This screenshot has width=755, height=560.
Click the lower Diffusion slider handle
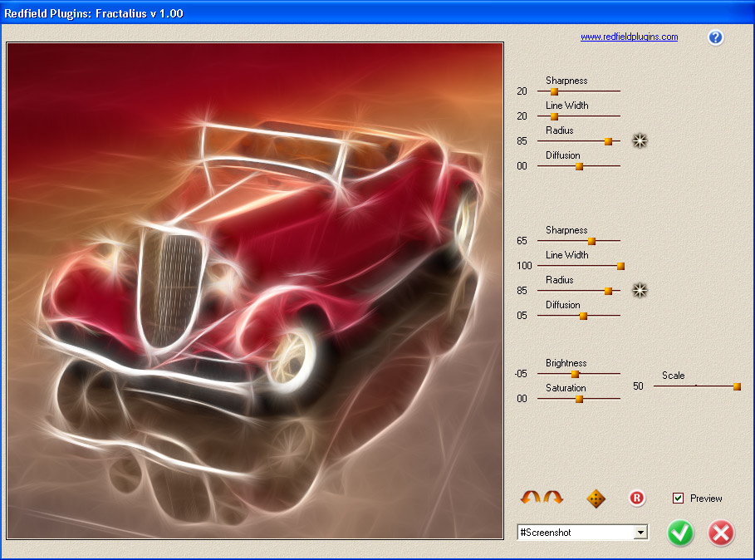pos(583,316)
